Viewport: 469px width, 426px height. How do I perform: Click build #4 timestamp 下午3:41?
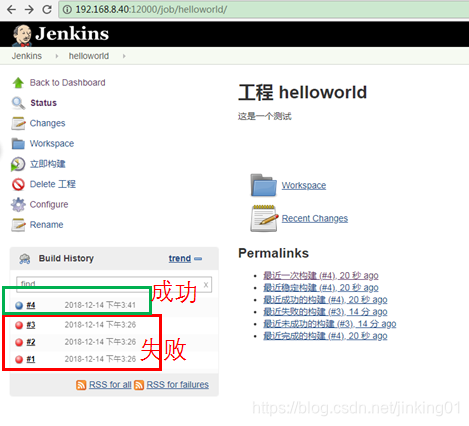click(100, 305)
